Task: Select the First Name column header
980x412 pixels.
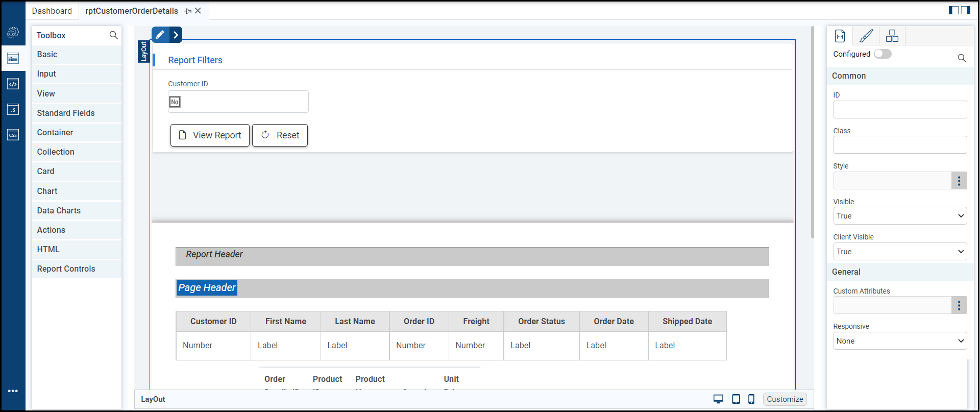Action: click(286, 322)
